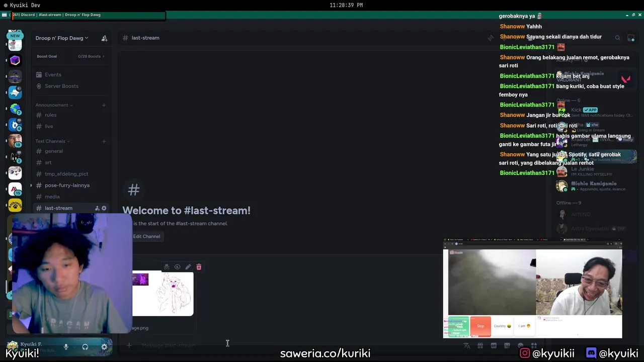This screenshot has width=644, height=362.
Task: Add a channel to Text Channels category
Action: tap(104, 141)
